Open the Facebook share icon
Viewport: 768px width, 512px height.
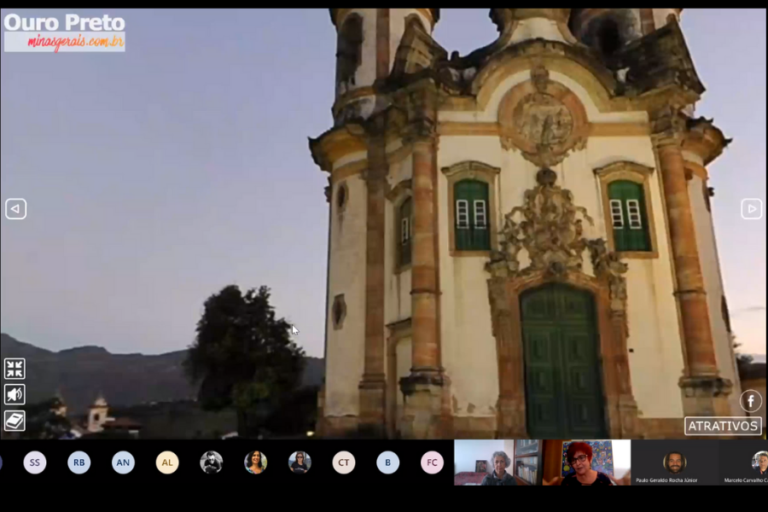pyautogui.click(x=750, y=401)
